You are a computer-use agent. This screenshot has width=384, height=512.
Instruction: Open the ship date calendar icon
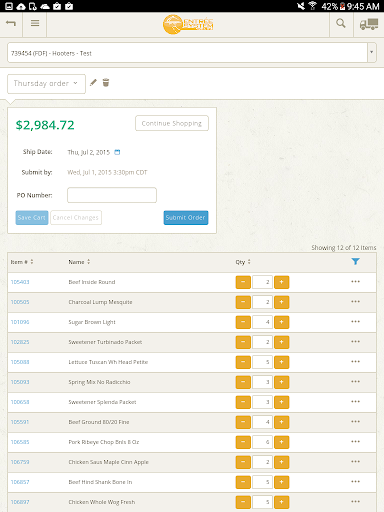117,152
